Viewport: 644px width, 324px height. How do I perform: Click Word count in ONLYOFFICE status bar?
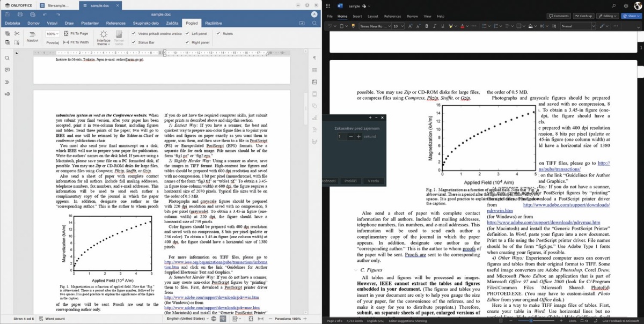(53, 319)
